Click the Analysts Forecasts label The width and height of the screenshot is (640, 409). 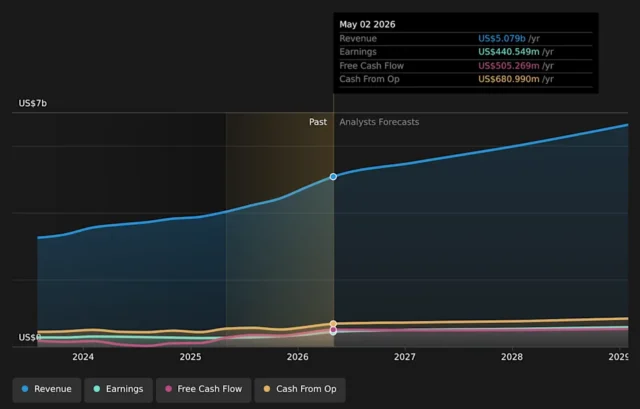pos(379,122)
